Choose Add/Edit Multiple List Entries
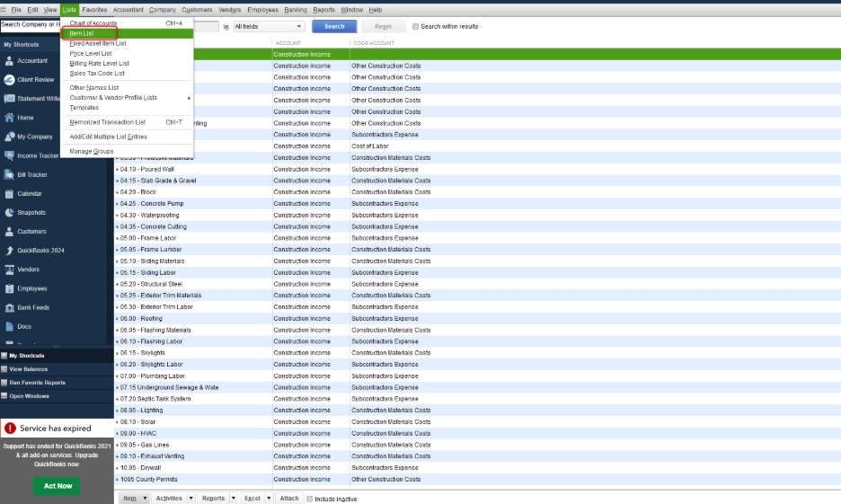 click(127, 137)
